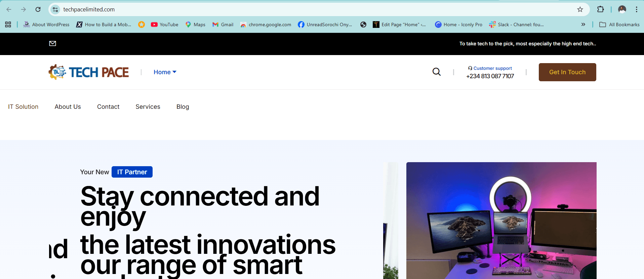Open All Bookmarks folder
644x279 pixels.
pyautogui.click(x=619, y=25)
